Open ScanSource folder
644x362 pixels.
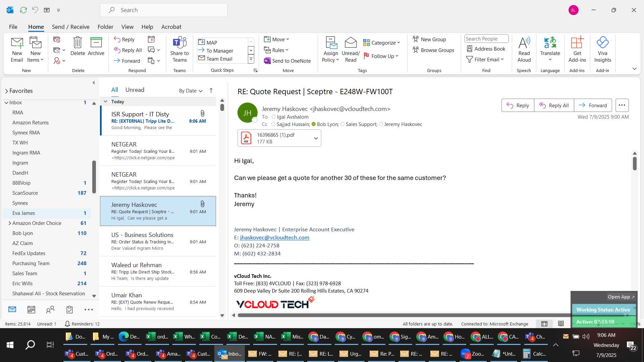click(25, 193)
